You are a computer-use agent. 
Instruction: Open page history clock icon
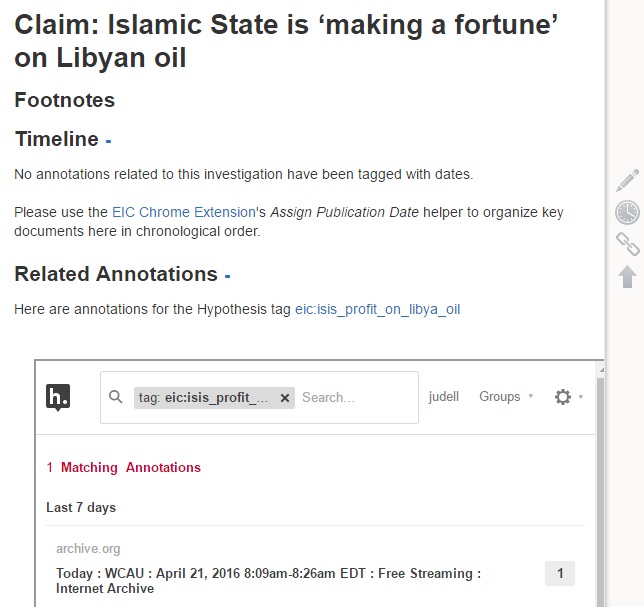pos(628,212)
